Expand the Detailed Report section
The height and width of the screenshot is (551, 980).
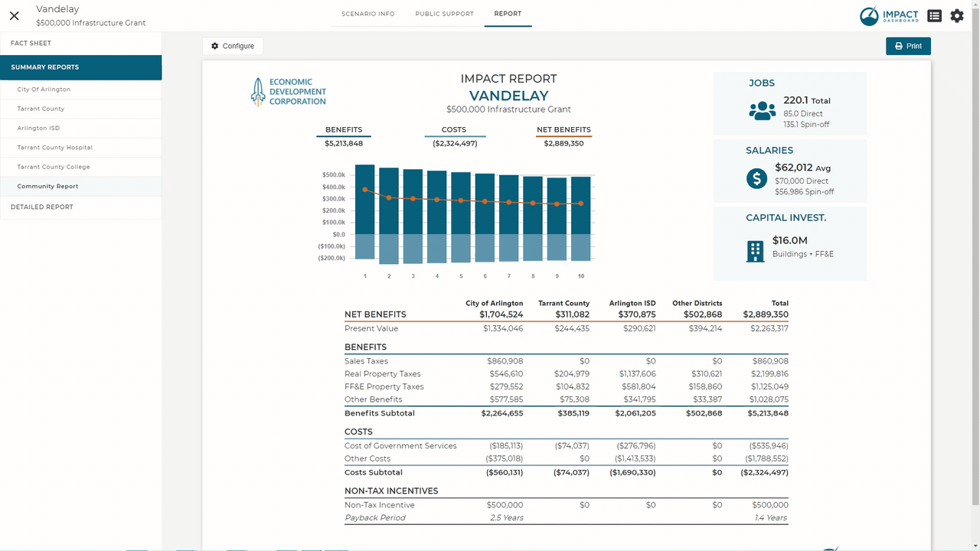[x=80, y=207]
